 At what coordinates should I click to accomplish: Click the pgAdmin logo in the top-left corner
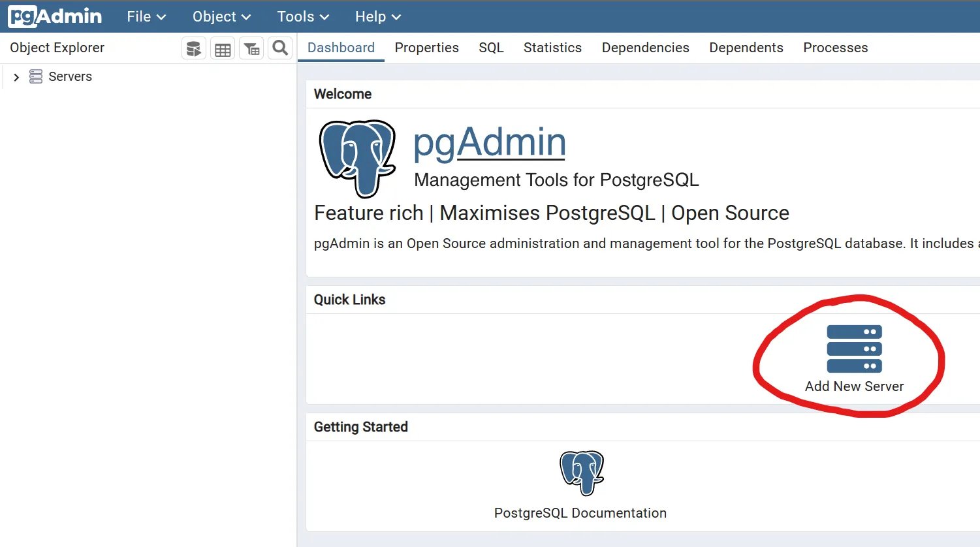(x=54, y=16)
